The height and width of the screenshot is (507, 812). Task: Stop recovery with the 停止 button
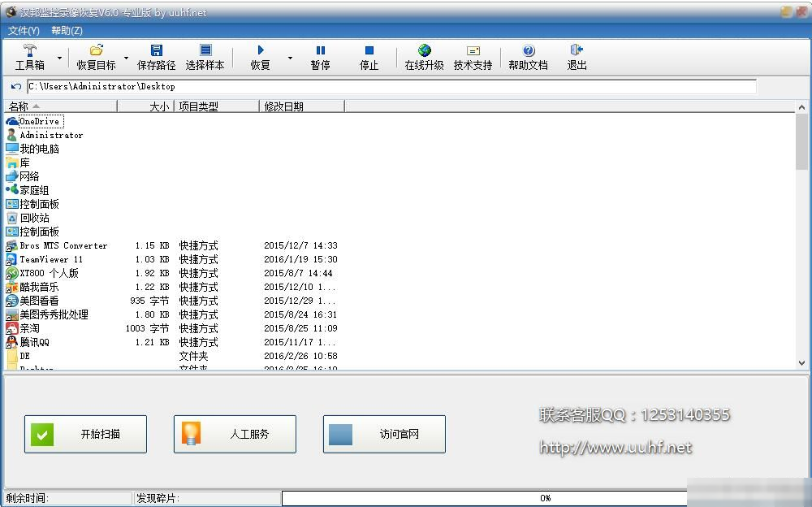[369, 57]
